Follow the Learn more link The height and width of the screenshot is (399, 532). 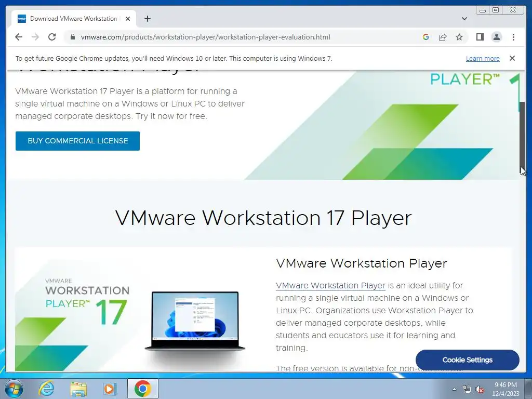tap(483, 58)
